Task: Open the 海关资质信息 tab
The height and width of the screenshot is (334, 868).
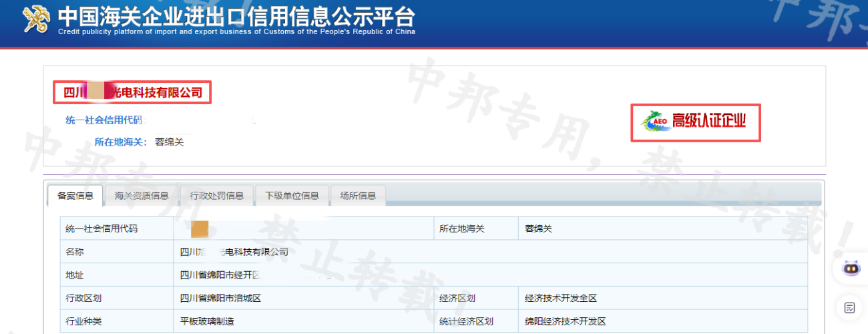Action: [142, 196]
